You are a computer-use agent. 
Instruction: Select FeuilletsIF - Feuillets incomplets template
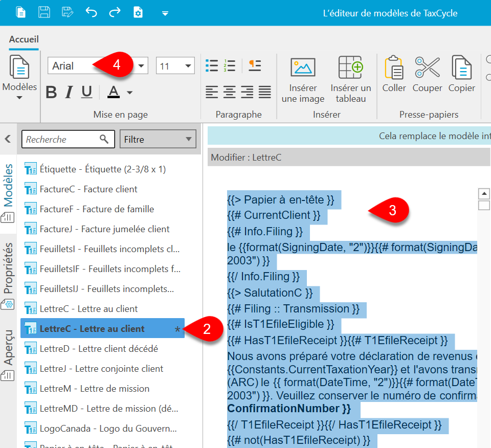click(103, 269)
